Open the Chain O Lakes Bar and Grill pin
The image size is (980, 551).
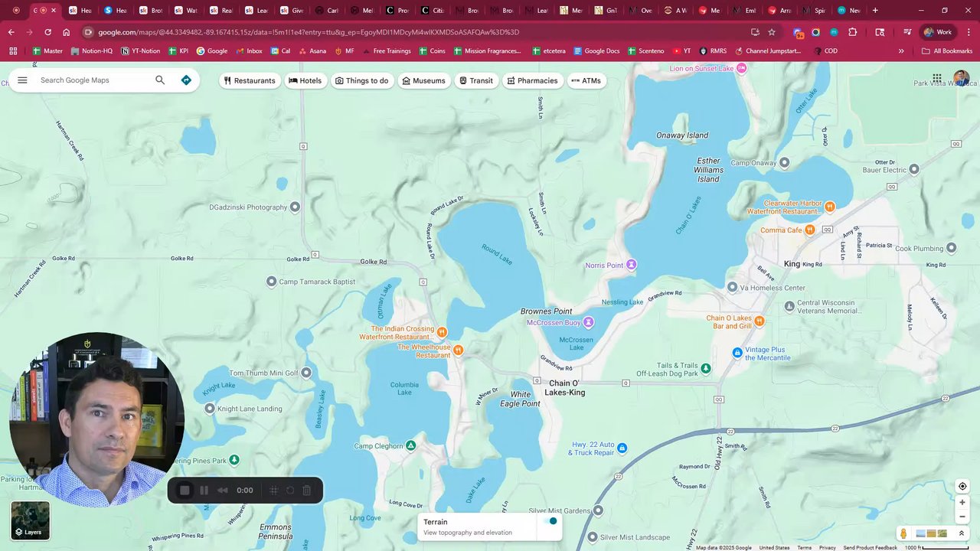point(759,321)
